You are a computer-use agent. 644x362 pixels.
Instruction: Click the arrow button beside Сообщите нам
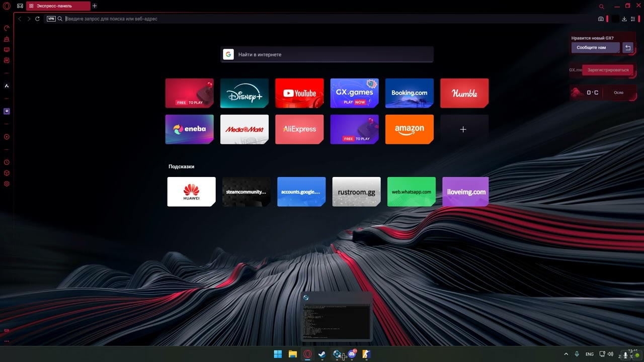pos(628,48)
